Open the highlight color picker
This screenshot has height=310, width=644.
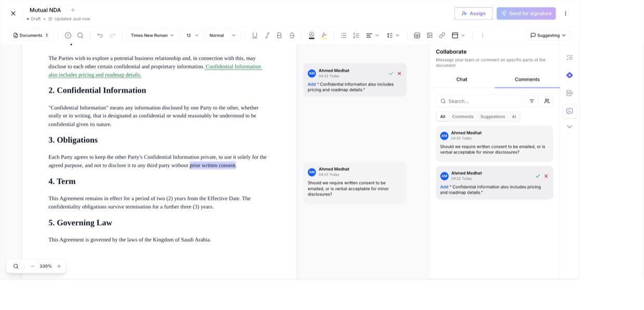(324, 35)
